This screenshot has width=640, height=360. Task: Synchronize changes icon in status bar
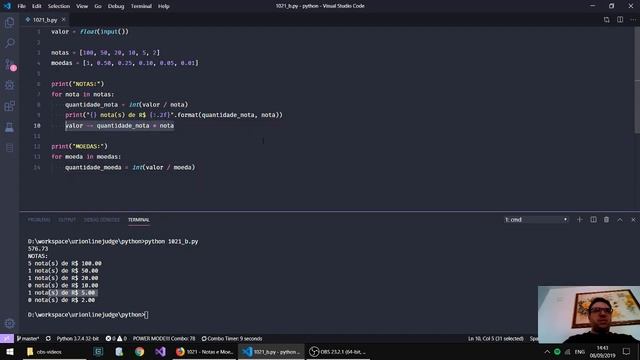click(48, 338)
